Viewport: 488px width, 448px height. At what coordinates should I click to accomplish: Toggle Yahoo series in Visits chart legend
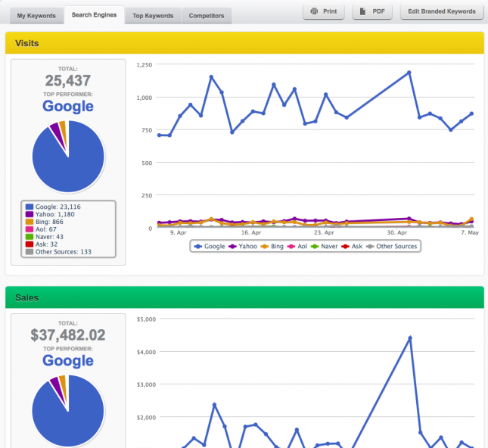[243, 246]
